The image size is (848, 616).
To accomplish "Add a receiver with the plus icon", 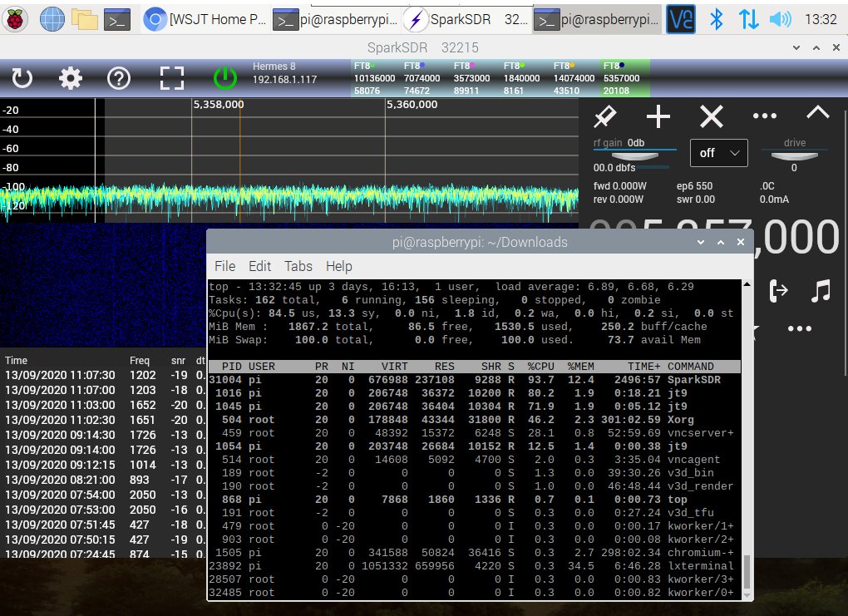I will 658,116.
